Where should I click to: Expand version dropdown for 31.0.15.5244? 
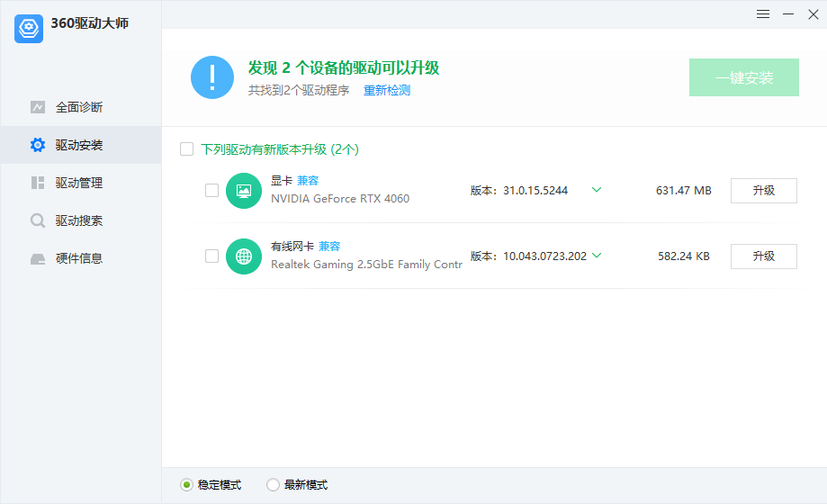(x=597, y=190)
